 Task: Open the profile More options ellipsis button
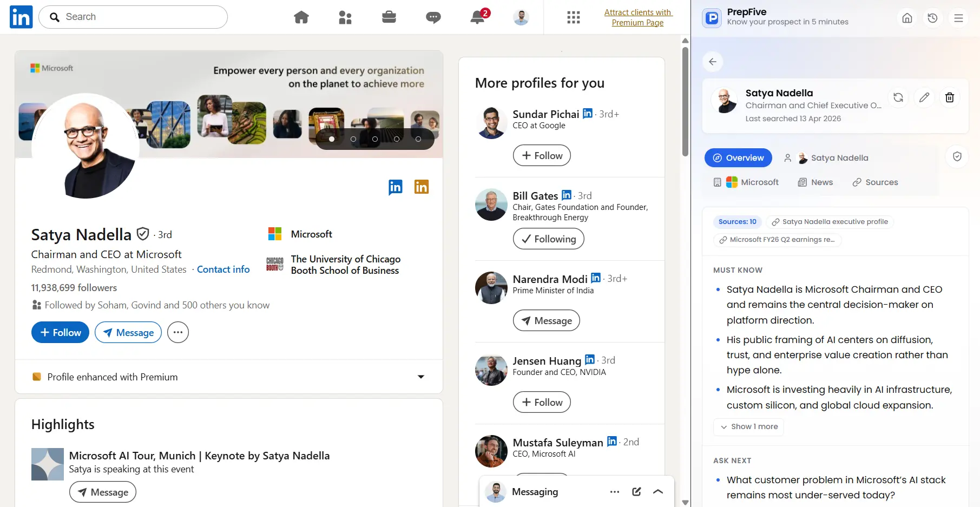point(178,332)
